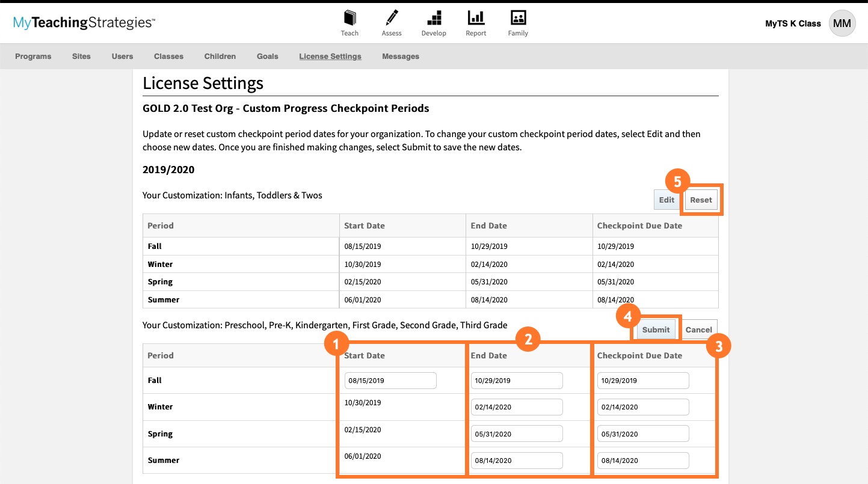Open the Messages tab
868x484 pixels.
tap(401, 56)
